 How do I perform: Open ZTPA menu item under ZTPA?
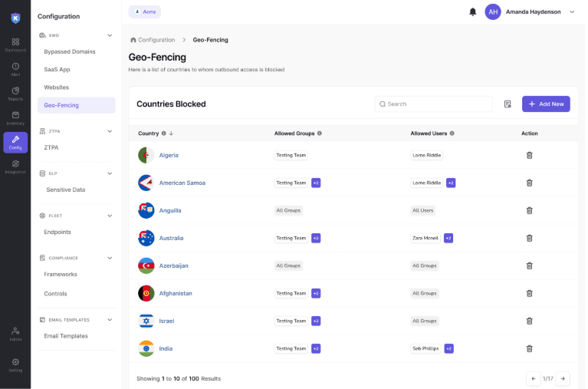pos(51,147)
